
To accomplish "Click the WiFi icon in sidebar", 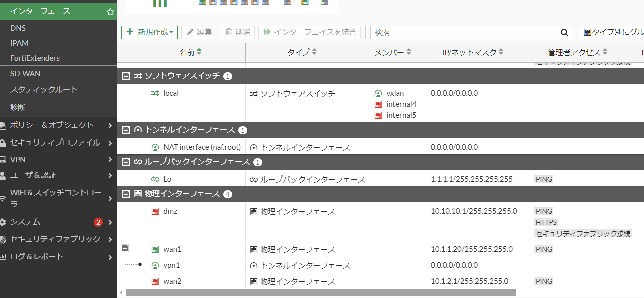I will 3,199.
